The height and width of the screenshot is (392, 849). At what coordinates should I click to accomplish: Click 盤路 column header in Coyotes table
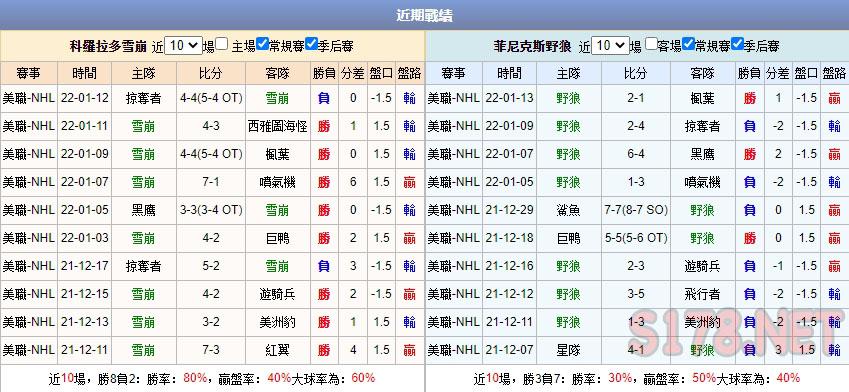834,73
